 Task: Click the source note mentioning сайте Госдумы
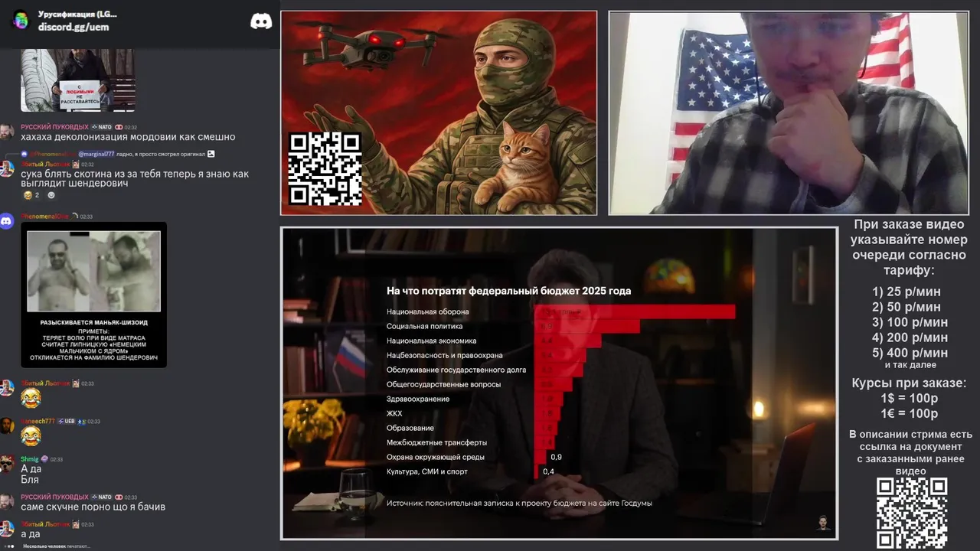pos(519,503)
